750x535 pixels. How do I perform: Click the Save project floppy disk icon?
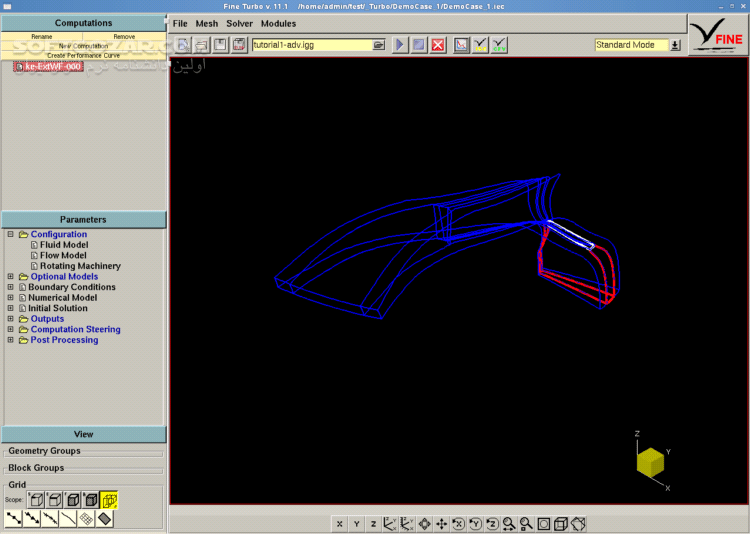pos(220,45)
